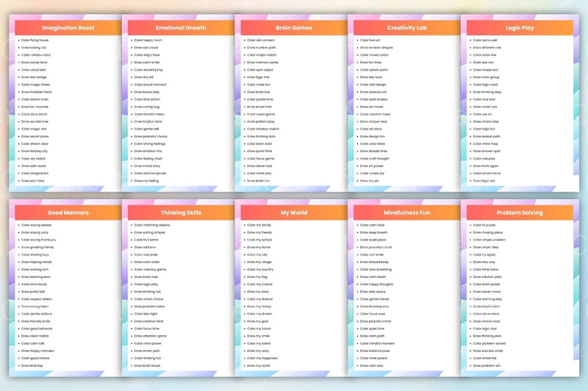This screenshot has height=391, width=588.
Task: Select the "Color dot connect" list item
Action: pos(261,40)
